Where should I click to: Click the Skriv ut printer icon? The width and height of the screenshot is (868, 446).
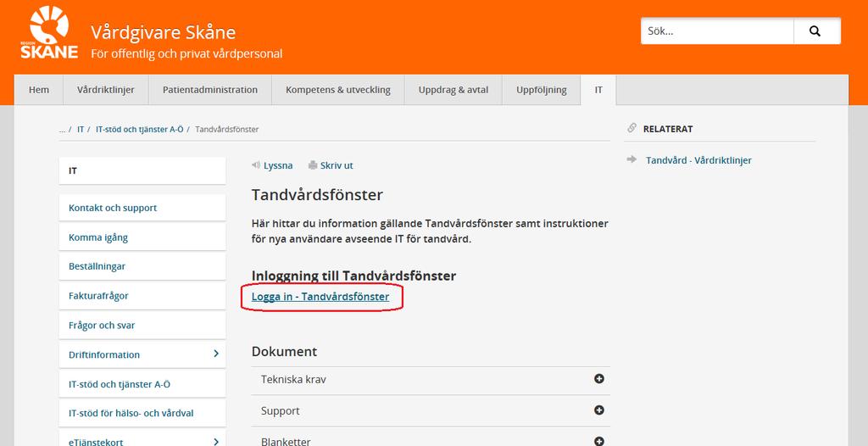(313, 165)
